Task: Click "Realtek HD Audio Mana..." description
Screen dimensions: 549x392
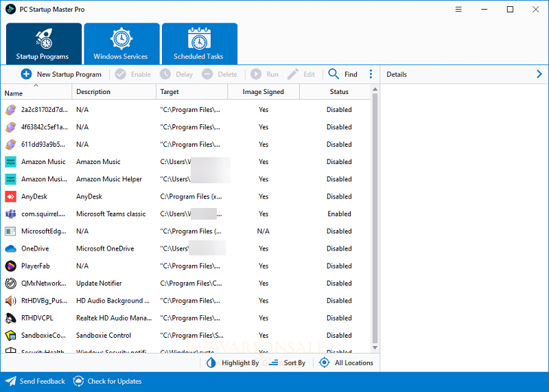Action: click(114, 318)
